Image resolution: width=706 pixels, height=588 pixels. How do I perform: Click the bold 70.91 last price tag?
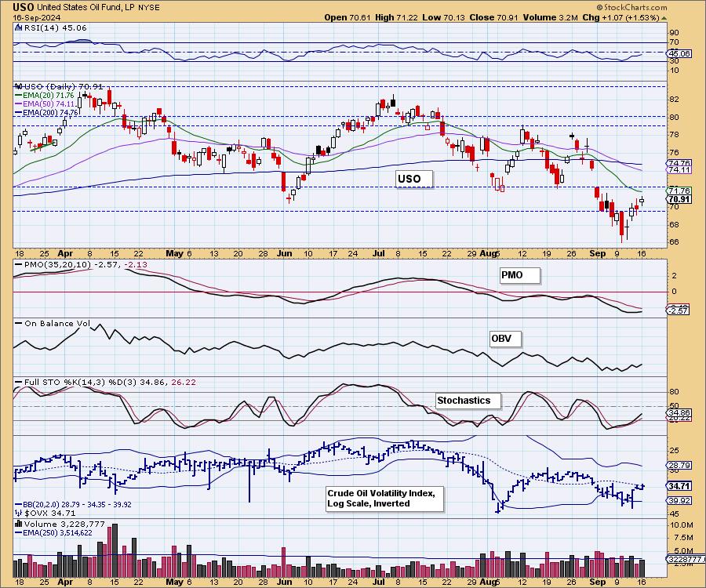pos(679,199)
